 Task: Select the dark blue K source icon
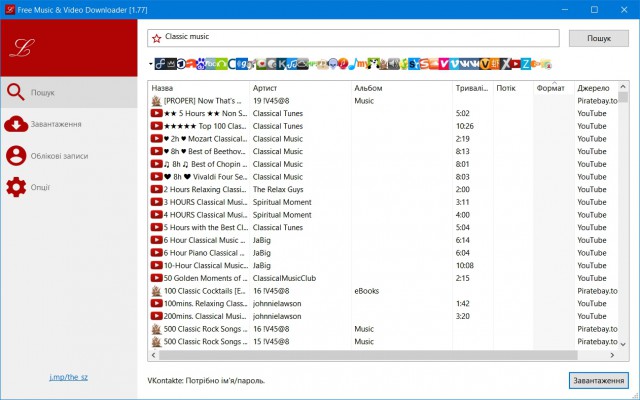pyautogui.click(x=282, y=64)
